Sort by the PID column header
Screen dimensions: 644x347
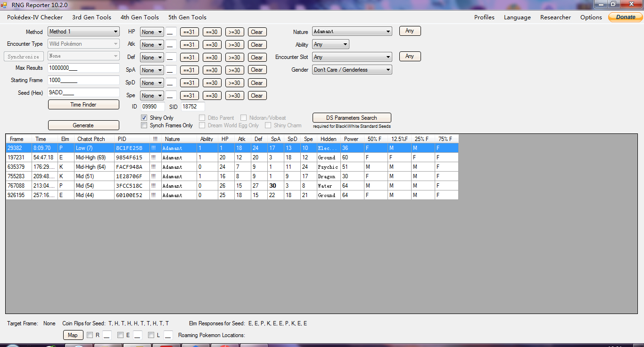[132, 139]
